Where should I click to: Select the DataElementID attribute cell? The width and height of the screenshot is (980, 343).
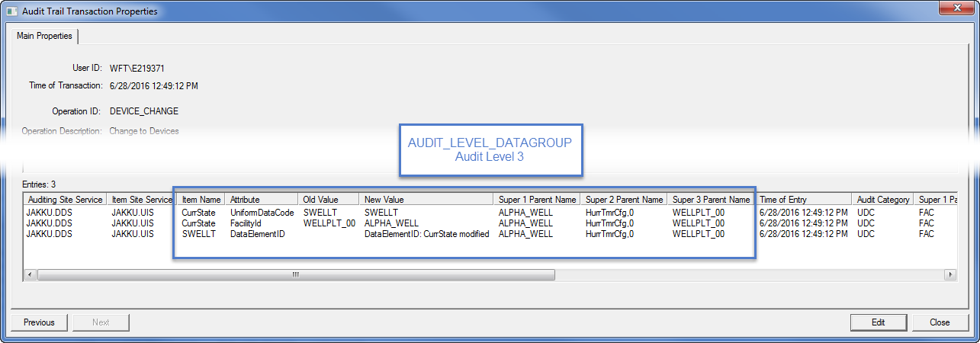click(257, 234)
